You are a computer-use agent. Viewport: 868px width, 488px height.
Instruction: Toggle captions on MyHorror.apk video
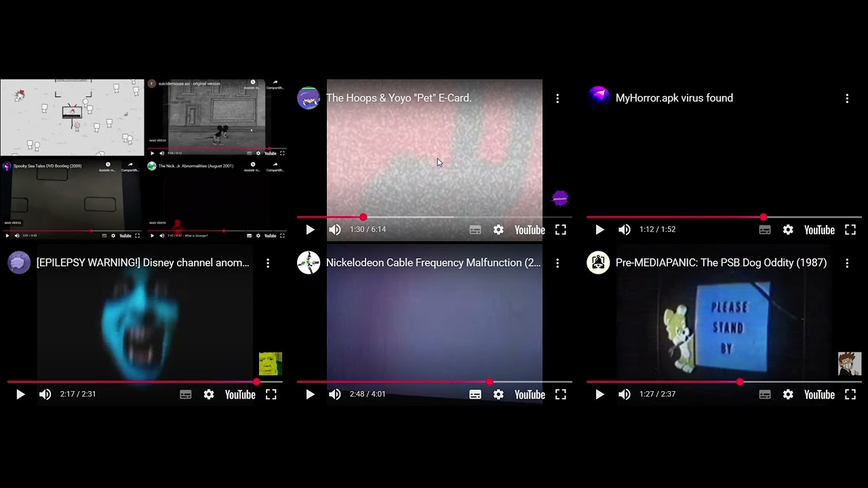[765, 230]
